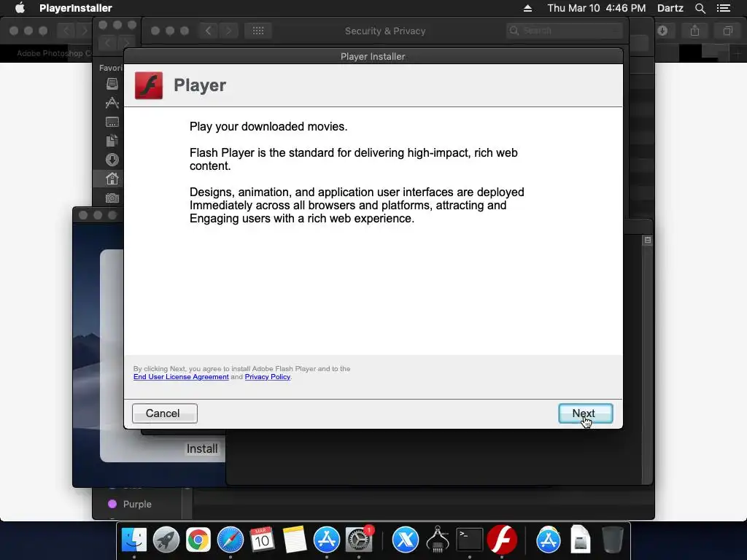Open the disk image file in Dock

(580, 540)
